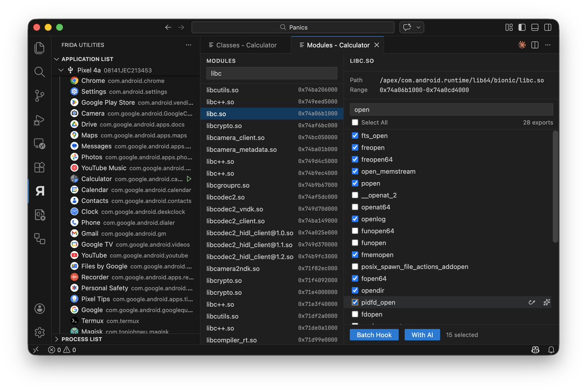This screenshot has width=587, height=392.
Task: Open Run and Debug view
Action: 39,120
